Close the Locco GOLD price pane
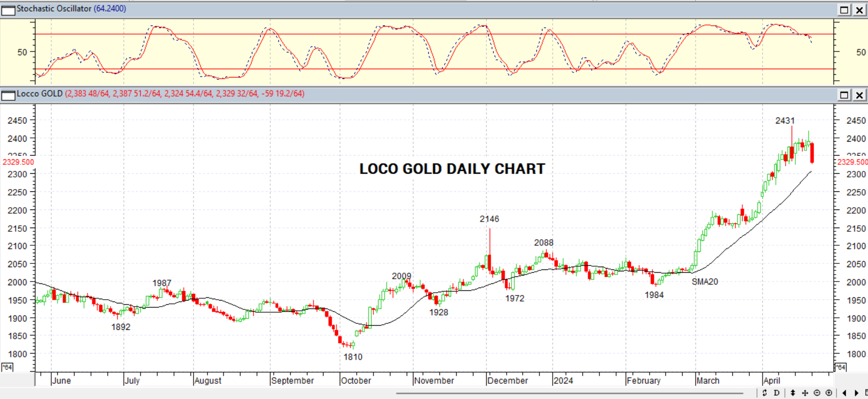 860,95
